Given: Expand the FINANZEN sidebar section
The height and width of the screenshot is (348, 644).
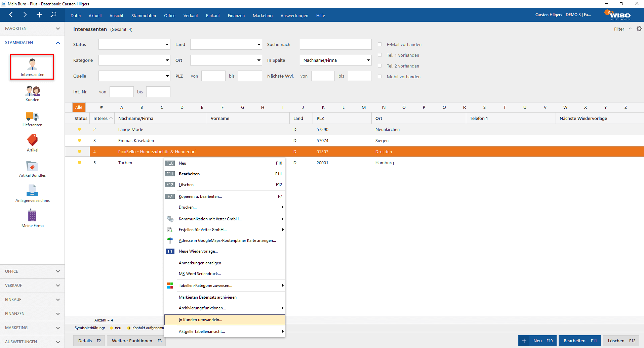Looking at the screenshot, I should [x=32, y=314].
